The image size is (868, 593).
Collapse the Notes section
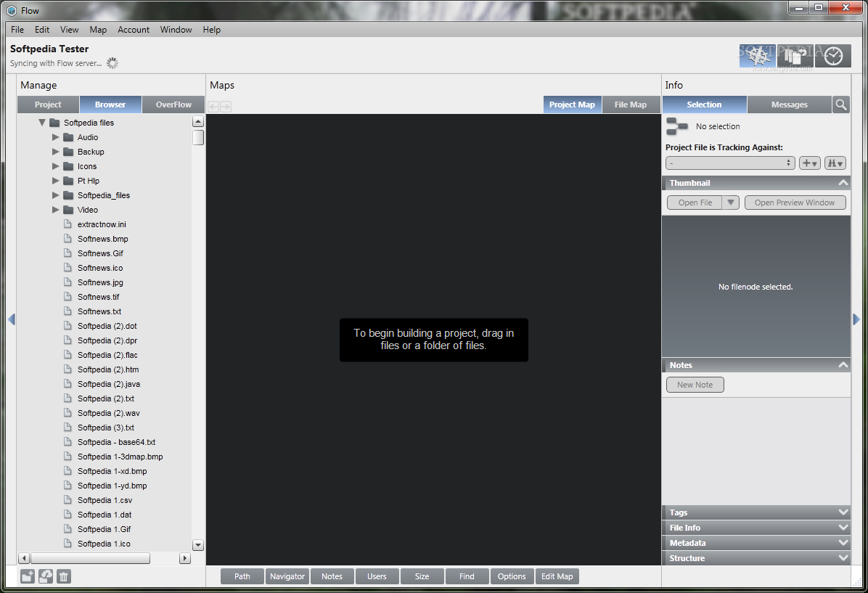843,365
